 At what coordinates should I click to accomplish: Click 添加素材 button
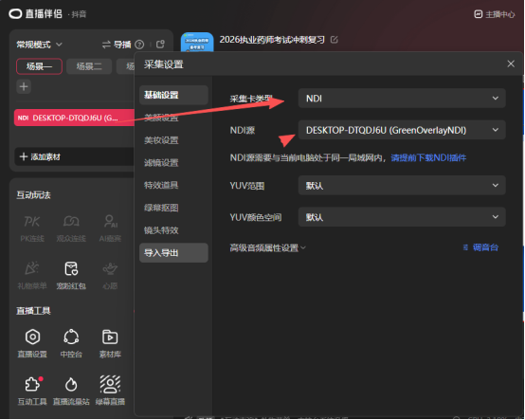74,156
